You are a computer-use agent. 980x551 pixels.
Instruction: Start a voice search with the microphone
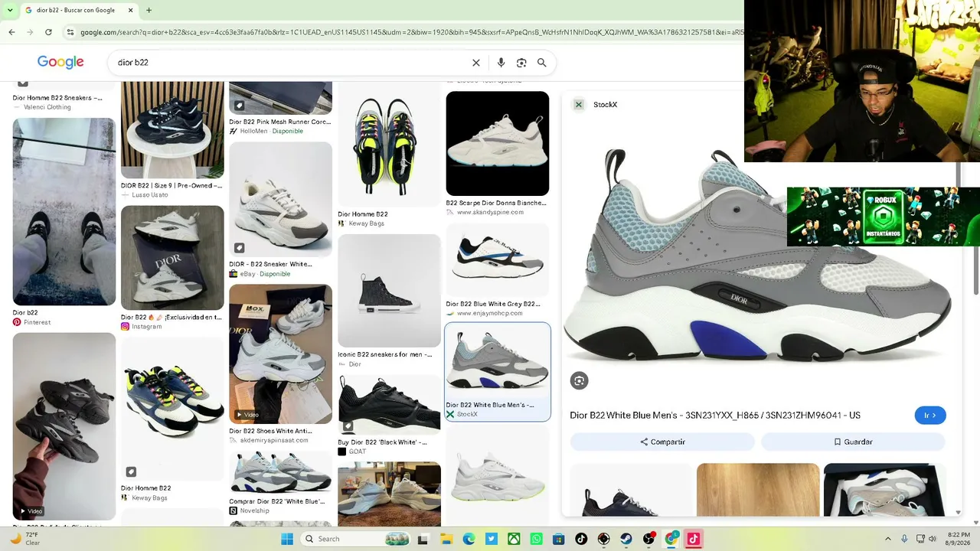point(501,63)
